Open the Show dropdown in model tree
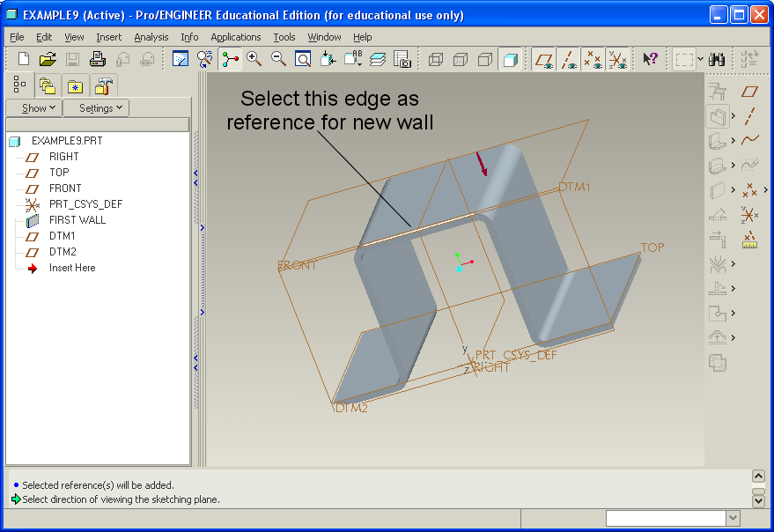The image size is (774, 532). 33,108
